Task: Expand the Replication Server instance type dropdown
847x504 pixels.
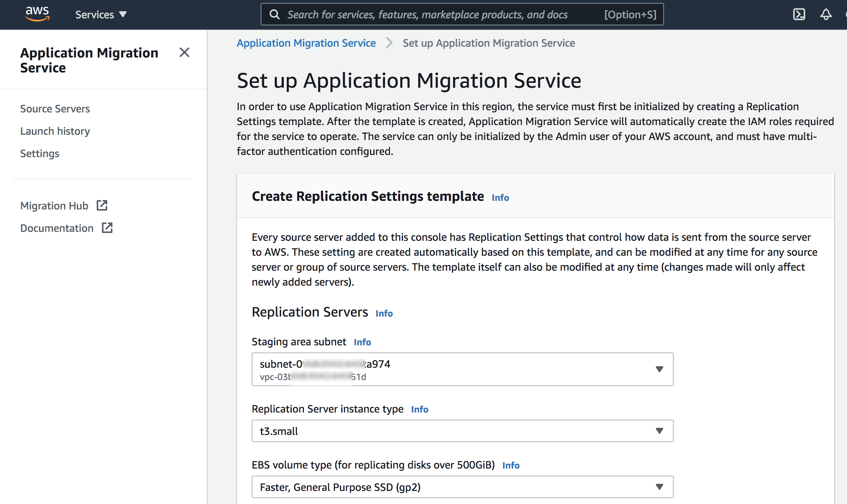Action: click(x=462, y=431)
